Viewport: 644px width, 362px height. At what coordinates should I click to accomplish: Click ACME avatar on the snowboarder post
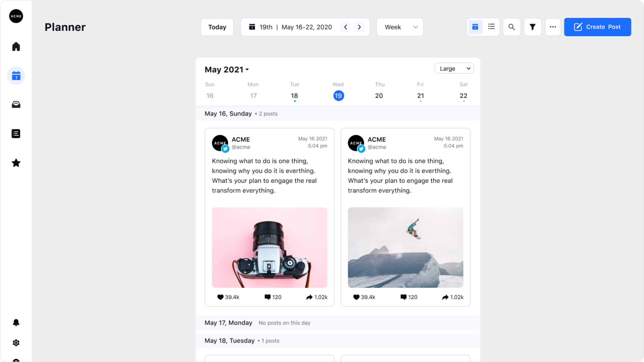point(356,143)
